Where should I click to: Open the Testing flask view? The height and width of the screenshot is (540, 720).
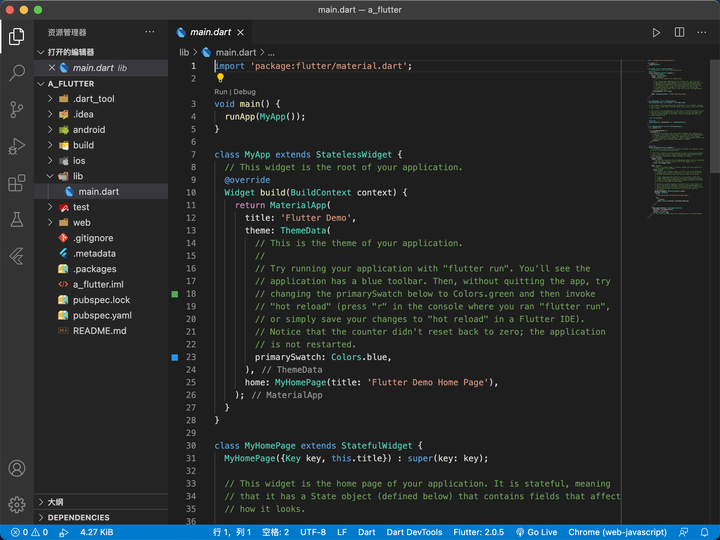[x=17, y=219]
